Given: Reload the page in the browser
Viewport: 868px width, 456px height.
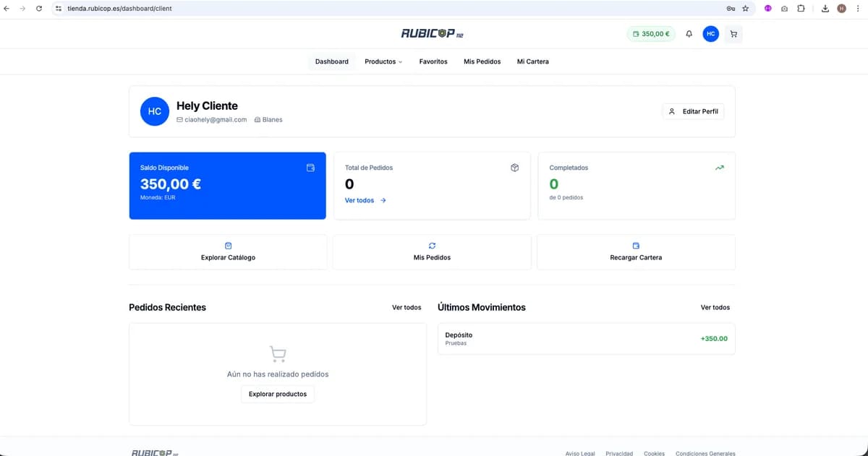Looking at the screenshot, I should 38,9.
